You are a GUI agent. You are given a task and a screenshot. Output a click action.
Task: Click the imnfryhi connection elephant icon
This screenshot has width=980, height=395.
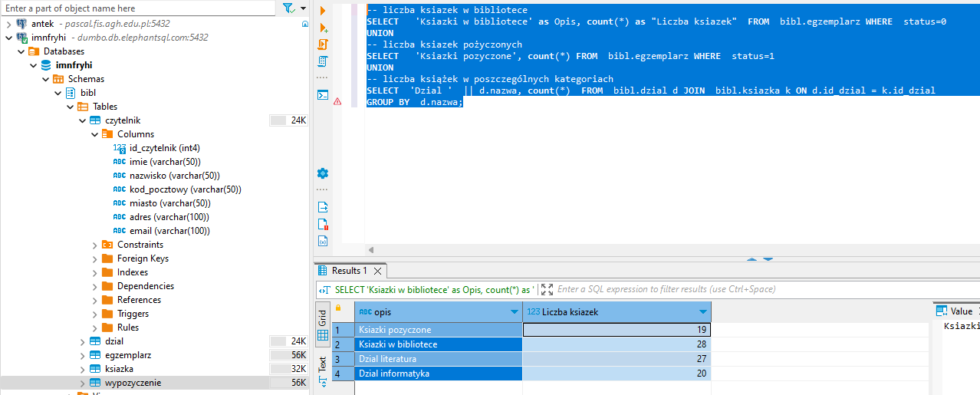coord(21,38)
